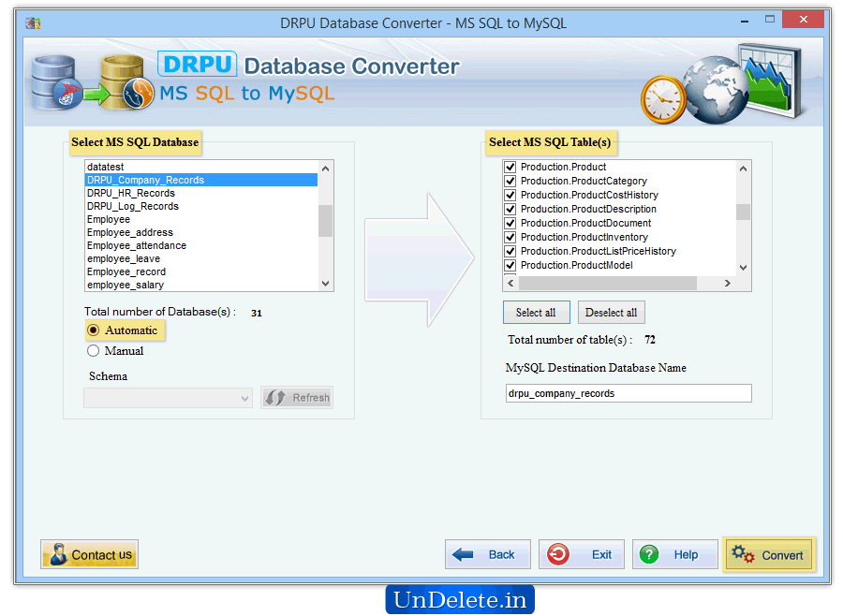Viewport: 843px width, 616px height.
Task: Click table list scroll left arrow
Action: pos(510,283)
